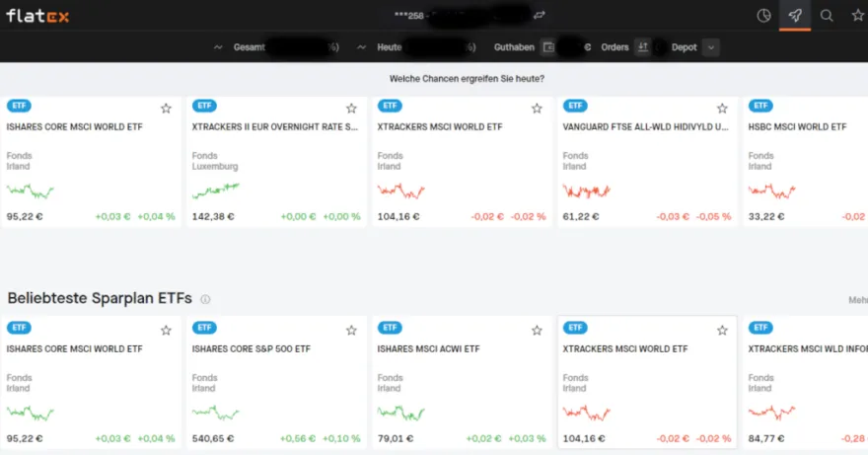Image resolution: width=868 pixels, height=455 pixels.
Task: Click the price 540,65 €
Action: pos(213,439)
